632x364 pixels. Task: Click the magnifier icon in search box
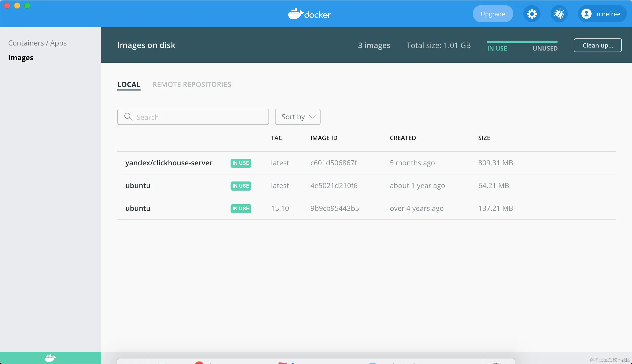coord(128,117)
